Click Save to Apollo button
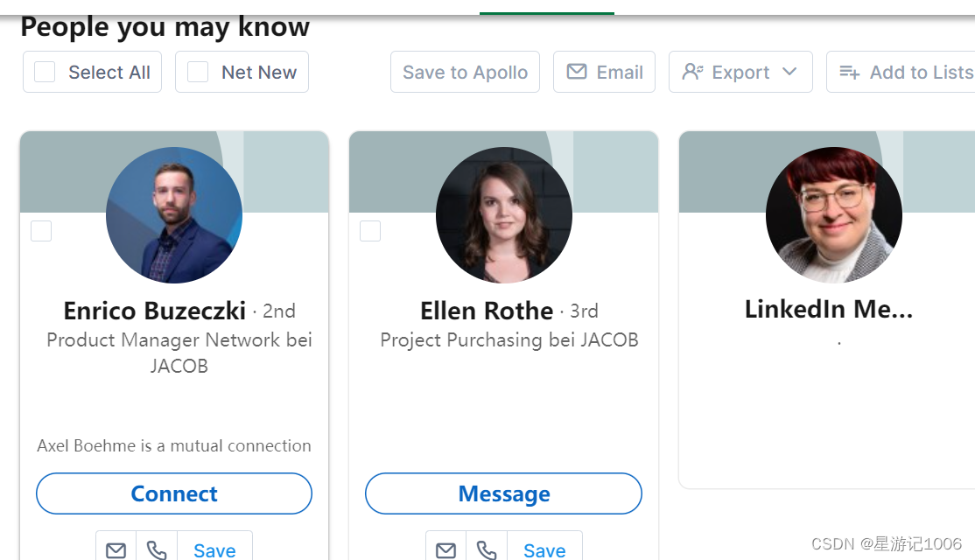This screenshot has width=975, height=560. (x=465, y=72)
